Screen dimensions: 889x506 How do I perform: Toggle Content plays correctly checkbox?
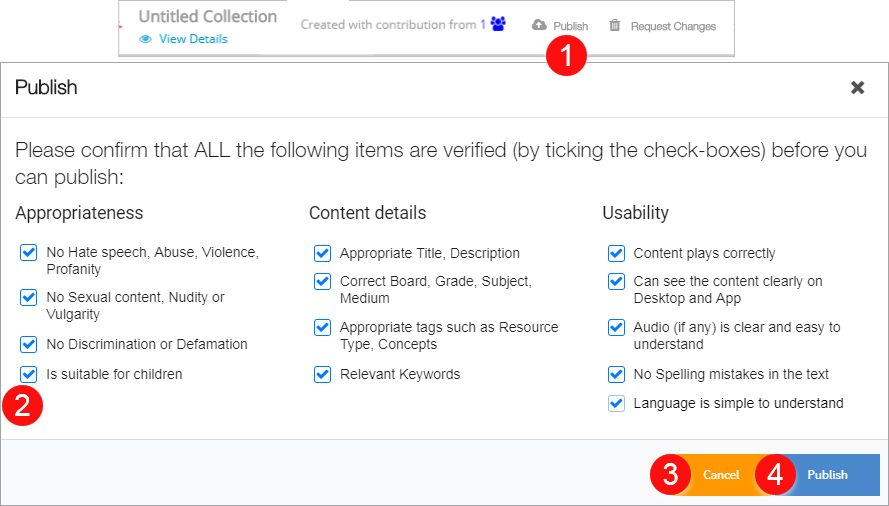616,254
